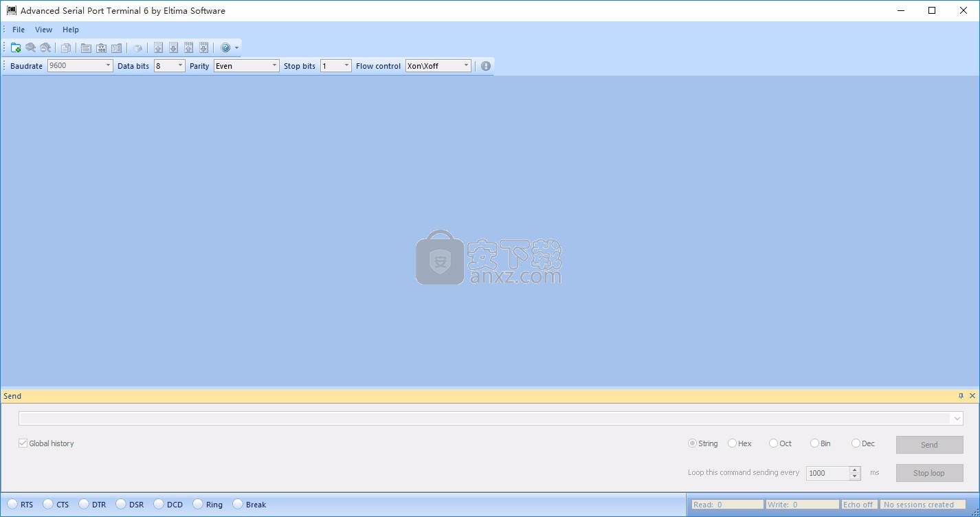This screenshot has height=517, width=980.
Task: Select the Oct radio button
Action: tap(773, 443)
